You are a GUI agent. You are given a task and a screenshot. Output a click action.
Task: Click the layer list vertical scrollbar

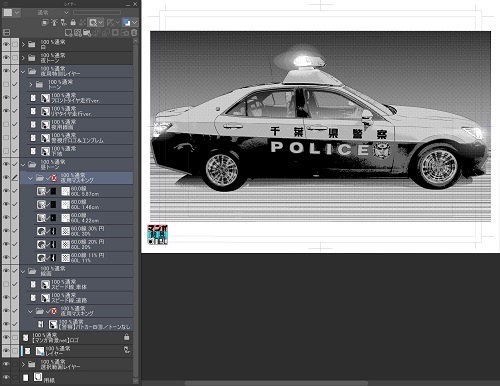(135, 210)
